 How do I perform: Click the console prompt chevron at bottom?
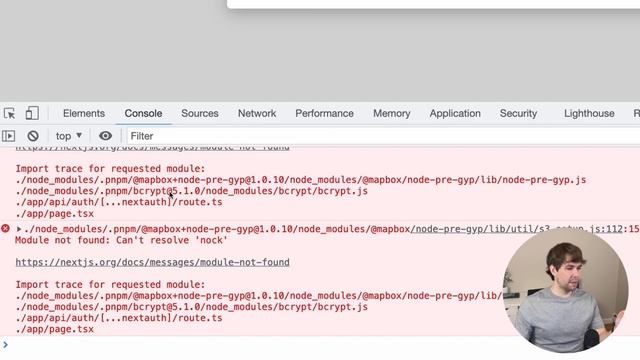[x=5, y=345]
